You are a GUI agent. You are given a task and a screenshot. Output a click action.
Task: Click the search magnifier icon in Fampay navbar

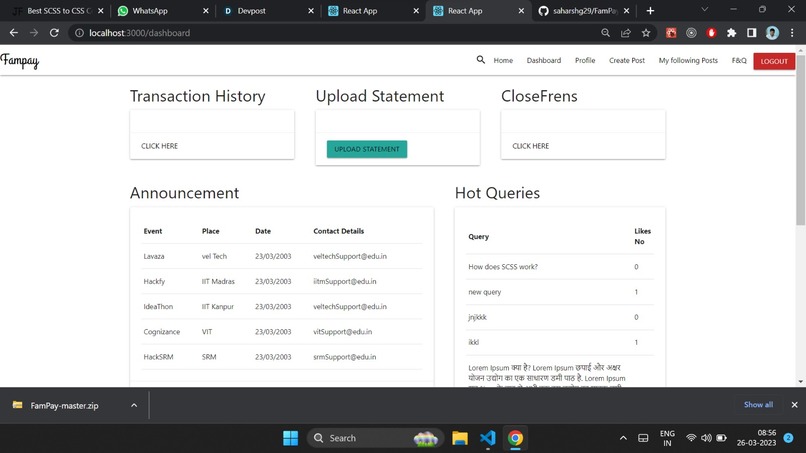pos(480,60)
